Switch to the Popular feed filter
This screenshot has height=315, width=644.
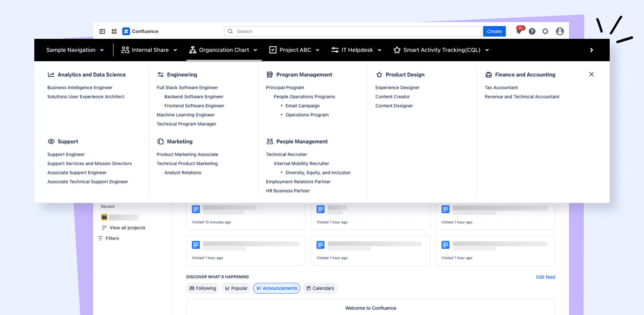pyautogui.click(x=236, y=288)
